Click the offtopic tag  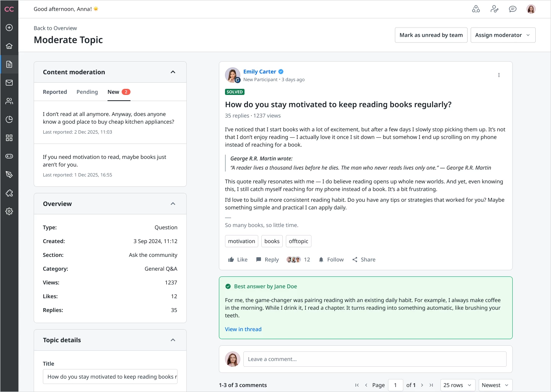tap(298, 241)
